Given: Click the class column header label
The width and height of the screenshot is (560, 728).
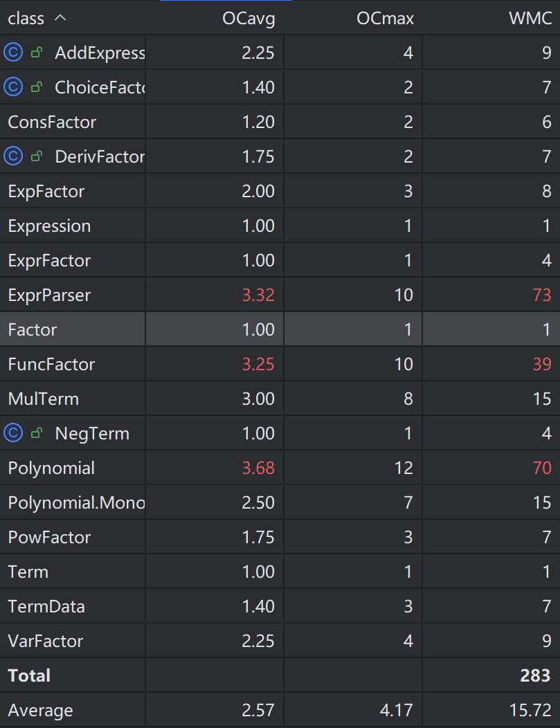Looking at the screenshot, I should tap(26, 19).
